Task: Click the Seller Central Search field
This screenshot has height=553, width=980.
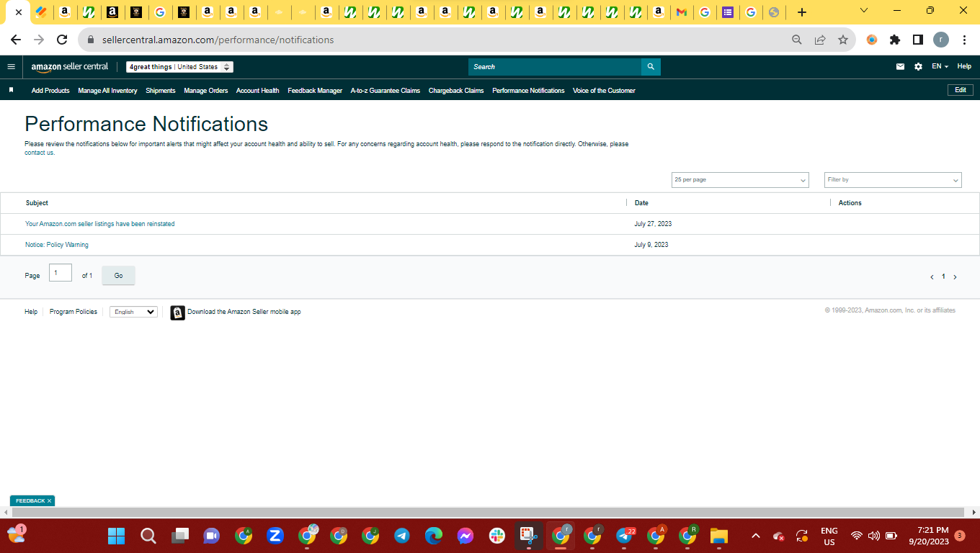Action: (x=555, y=67)
